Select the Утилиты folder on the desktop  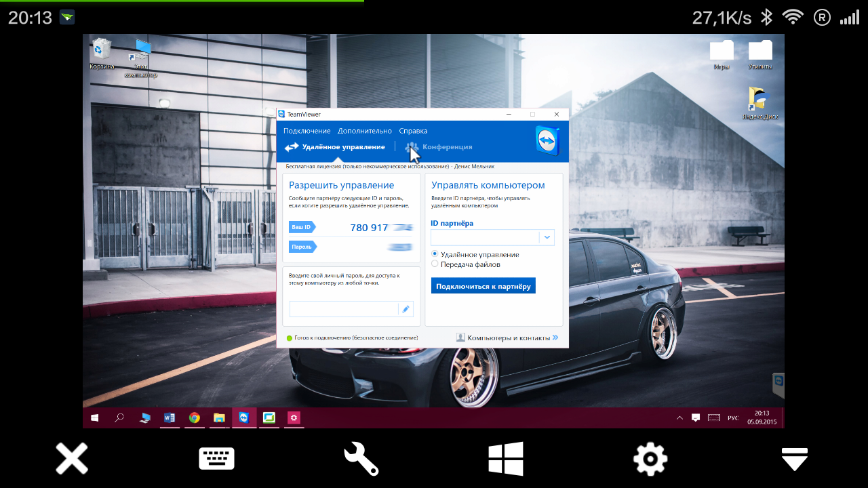[760, 54]
